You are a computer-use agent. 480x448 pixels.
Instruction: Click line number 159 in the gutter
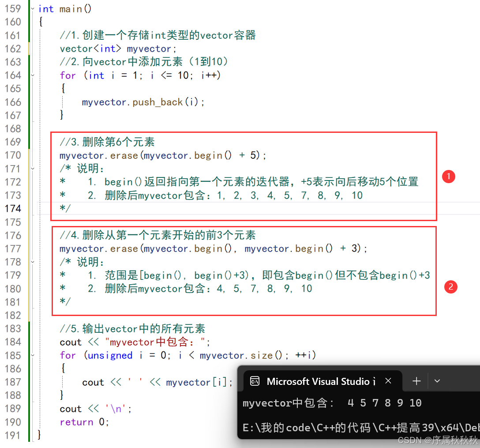click(x=13, y=8)
